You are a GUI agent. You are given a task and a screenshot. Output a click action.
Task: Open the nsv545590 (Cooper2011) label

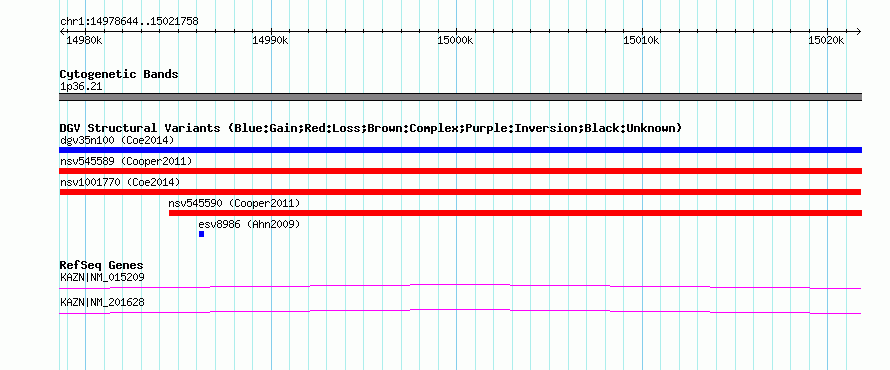point(234,203)
